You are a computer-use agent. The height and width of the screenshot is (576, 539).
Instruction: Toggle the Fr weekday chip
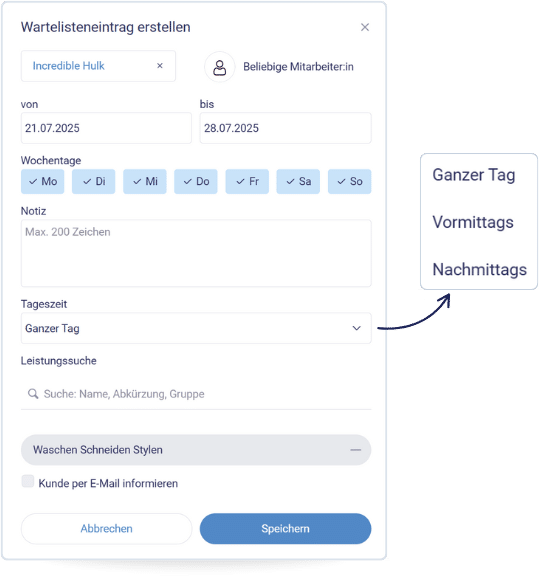247,181
